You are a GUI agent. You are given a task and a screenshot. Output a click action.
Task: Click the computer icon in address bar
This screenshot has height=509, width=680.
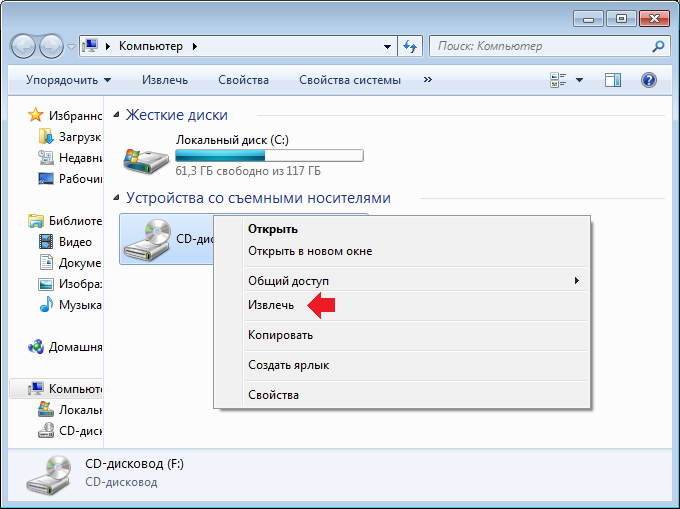point(91,46)
